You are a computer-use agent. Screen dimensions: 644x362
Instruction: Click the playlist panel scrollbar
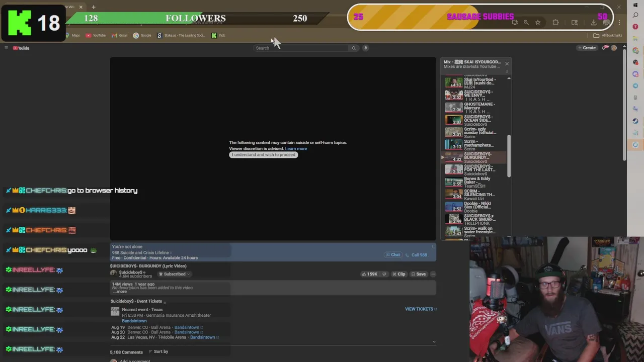tap(509, 156)
